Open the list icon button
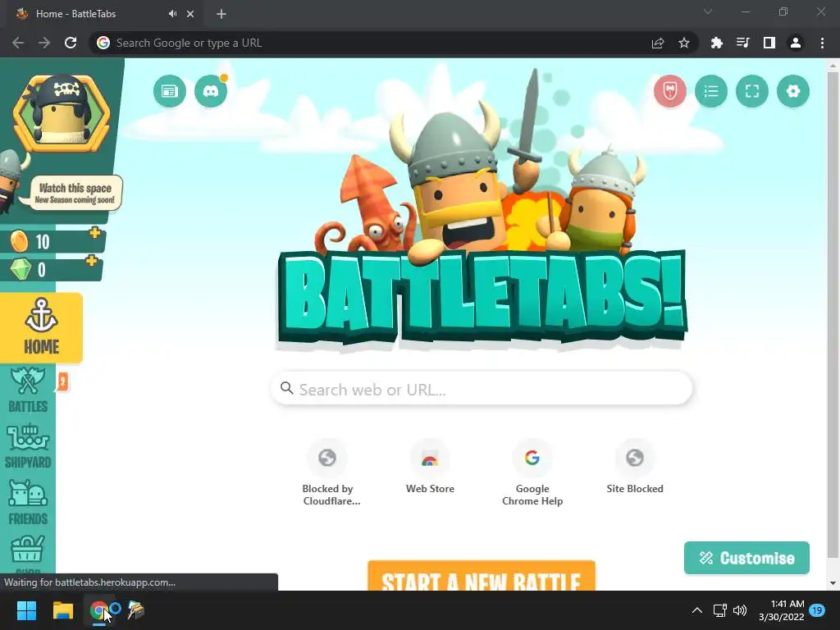Image resolution: width=840 pixels, height=630 pixels. click(711, 91)
